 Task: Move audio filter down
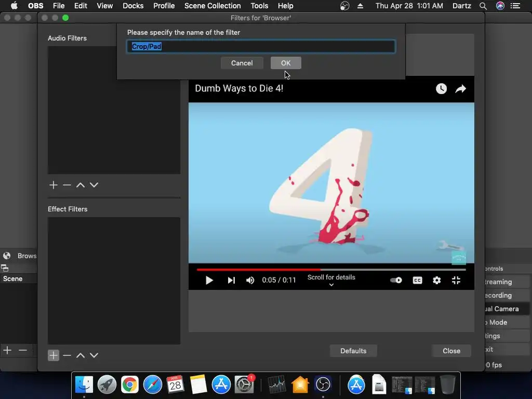click(x=94, y=185)
